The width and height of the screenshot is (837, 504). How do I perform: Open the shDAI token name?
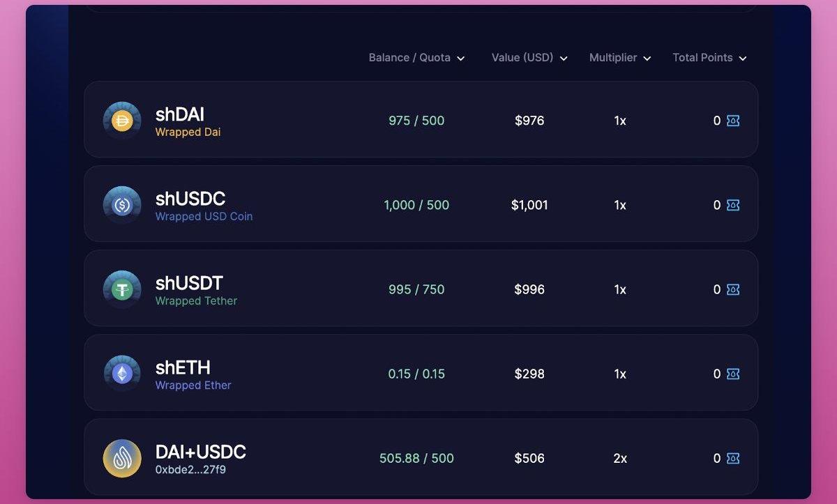[180, 114]
